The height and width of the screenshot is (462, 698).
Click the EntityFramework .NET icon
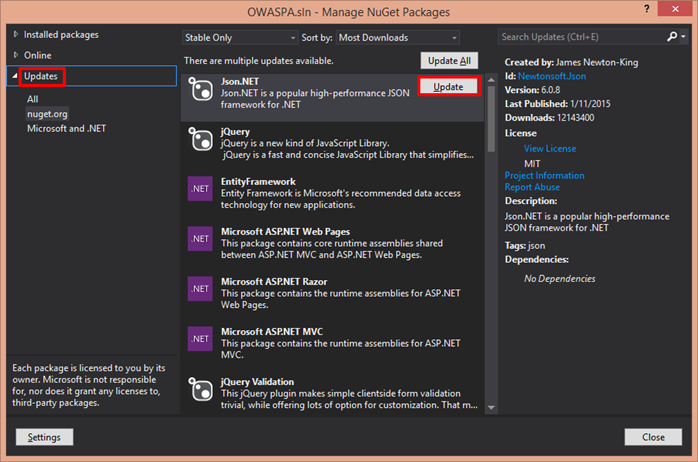tap(200, 189)
